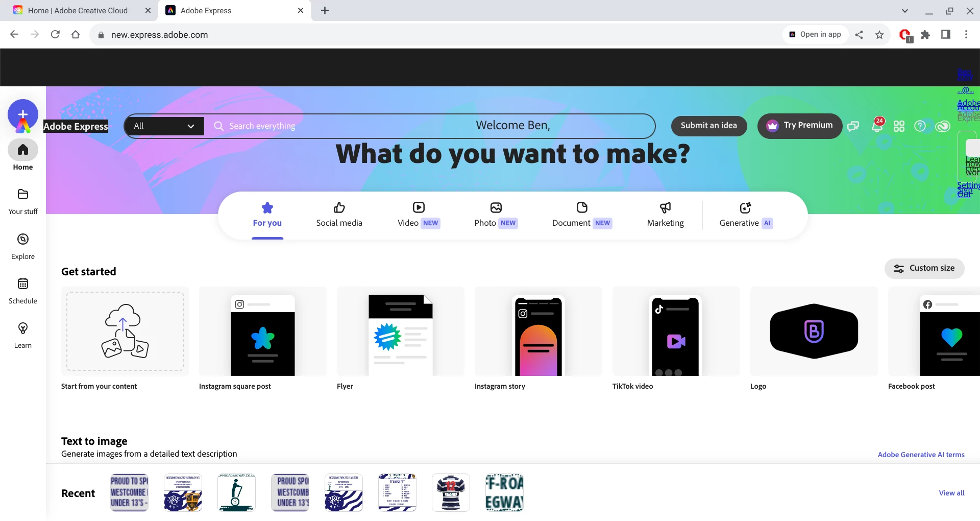The width and height of the screenshot is (980, 521).
Task: Click the red ad blocker extension icon
Action: click(x=905, y=35)
